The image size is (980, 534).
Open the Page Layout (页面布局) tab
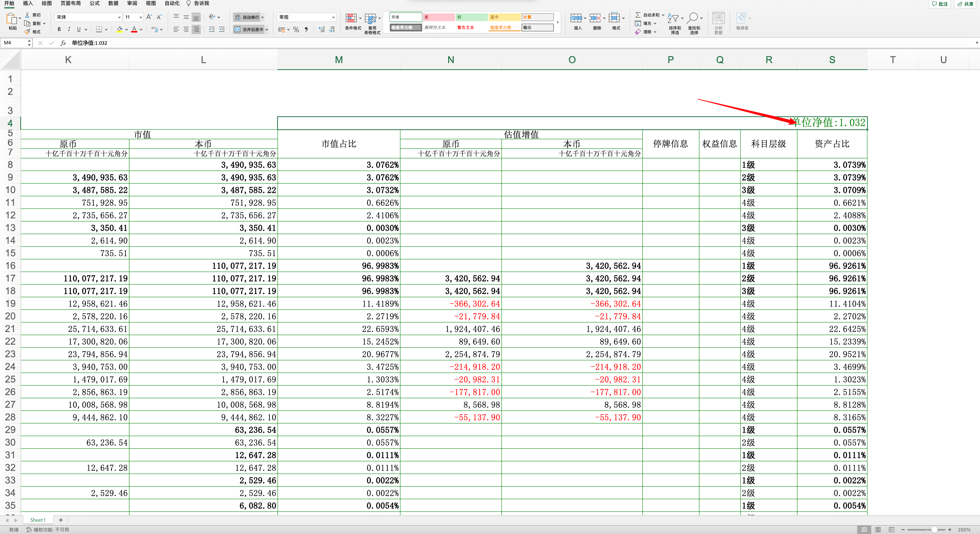pos(70,3)
